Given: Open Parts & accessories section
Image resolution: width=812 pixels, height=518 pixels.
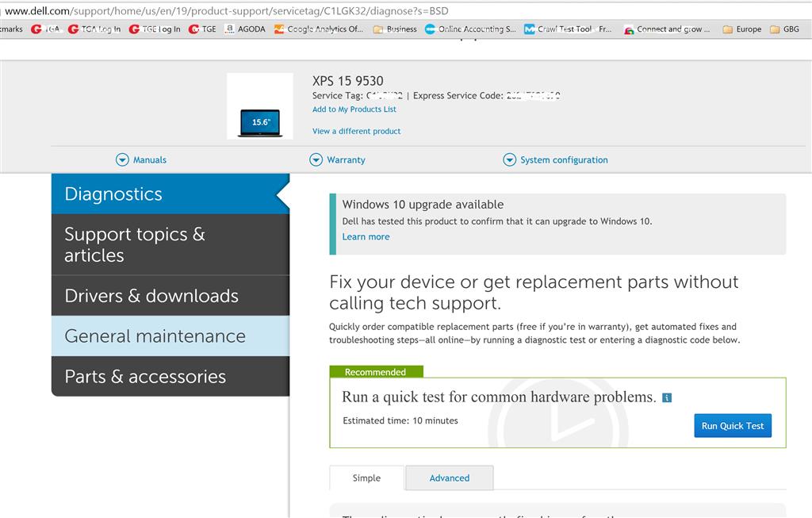Looking at the screenshot, I should coord(170,376).
